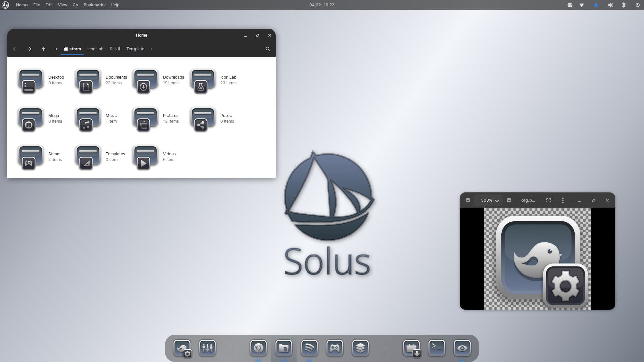Open the volume tray control
Screen dimensions: 644x362
[x=610, y=5]
